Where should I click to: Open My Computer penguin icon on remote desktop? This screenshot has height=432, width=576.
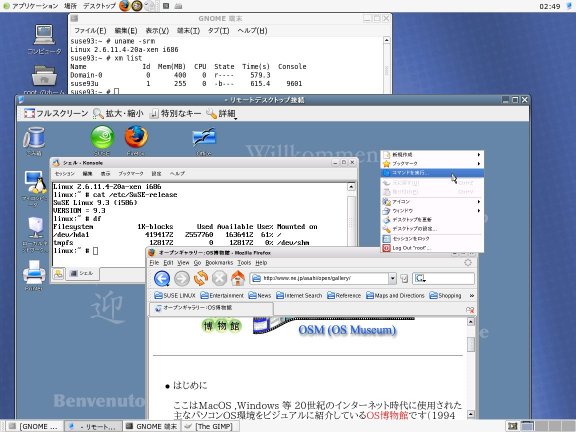tap(35, 187)
